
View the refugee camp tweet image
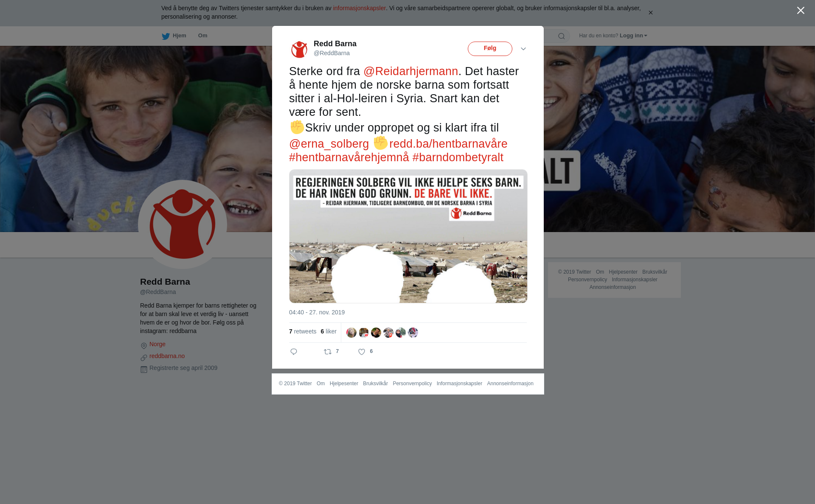pyautogui.click(x=408, y=236)
